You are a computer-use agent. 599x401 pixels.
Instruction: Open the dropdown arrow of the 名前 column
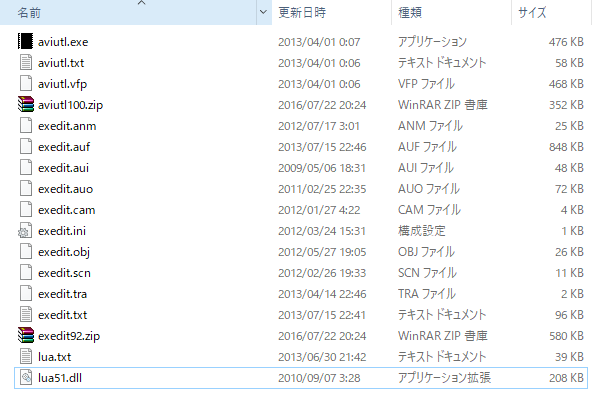click(263, 12)
